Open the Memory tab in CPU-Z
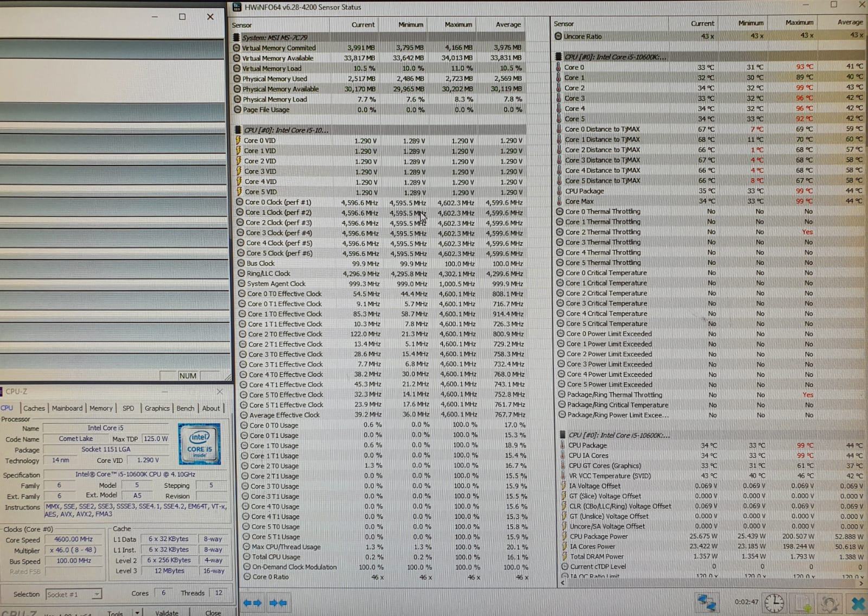The width and height of the screenshot is (868, 616). [x=101, y=408]
